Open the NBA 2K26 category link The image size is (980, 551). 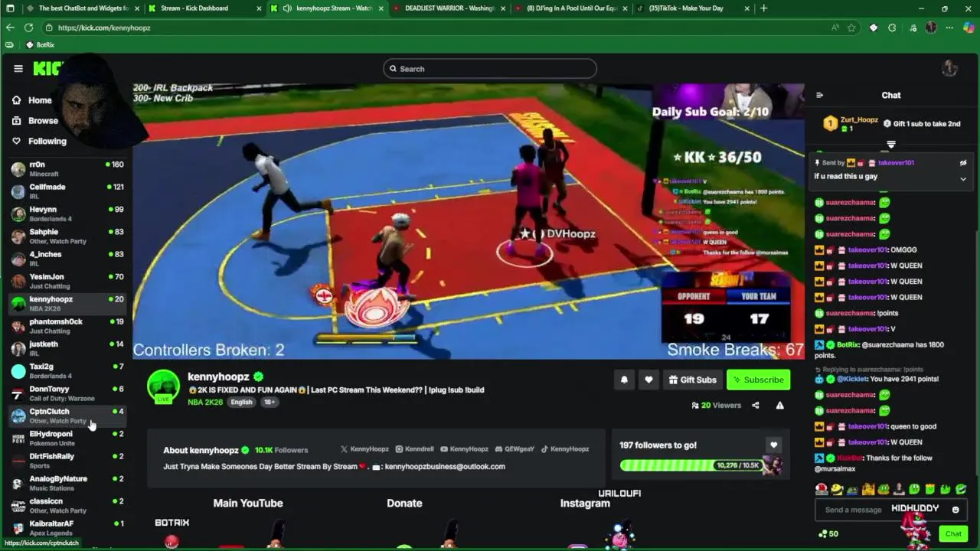pos(205,402)
